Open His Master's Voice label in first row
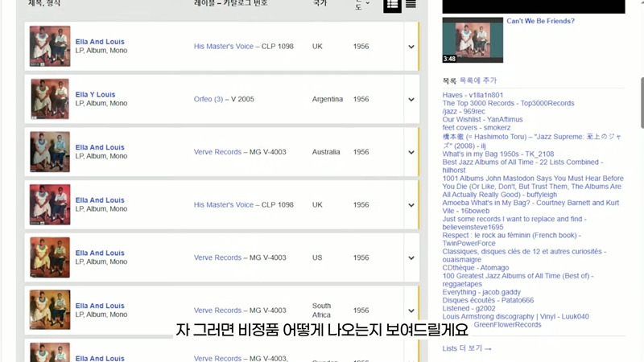The width and height of the screenshot is (644, 362). (224, 47)
